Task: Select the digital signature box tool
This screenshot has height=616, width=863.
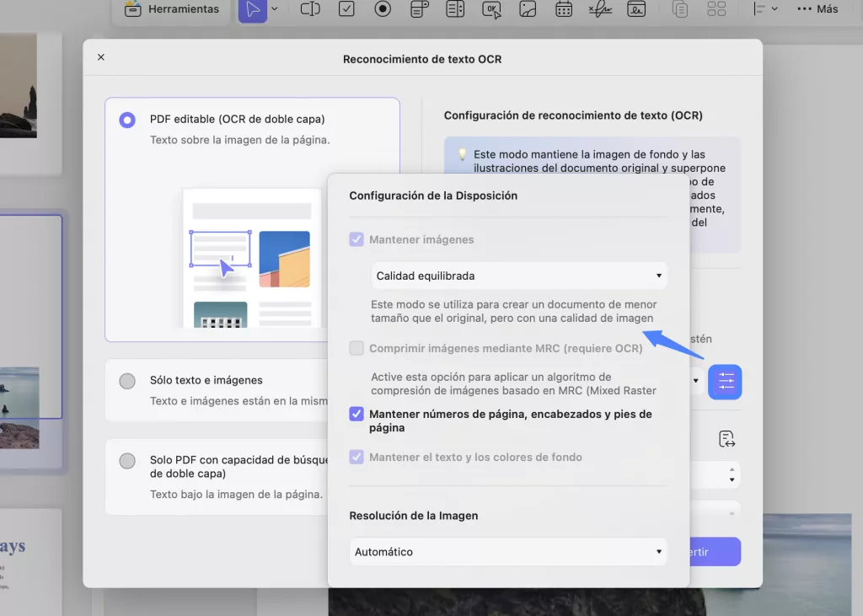Action: pos(636,8)
